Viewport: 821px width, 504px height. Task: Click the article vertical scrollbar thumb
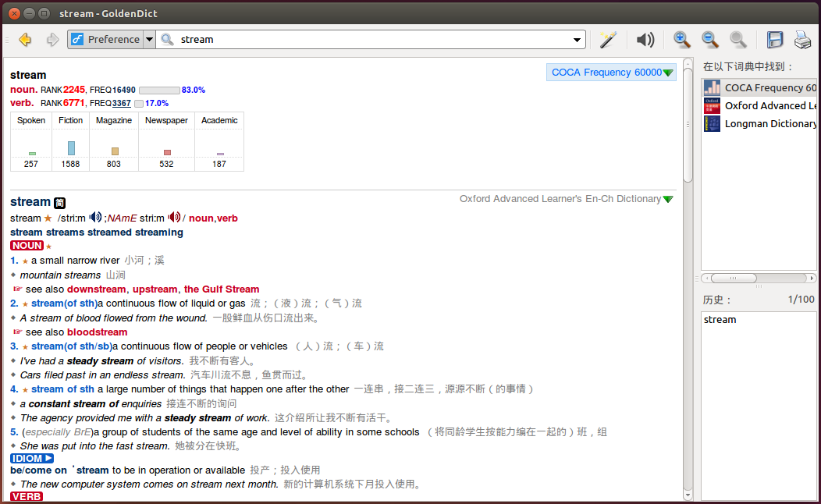pos(688,123)
